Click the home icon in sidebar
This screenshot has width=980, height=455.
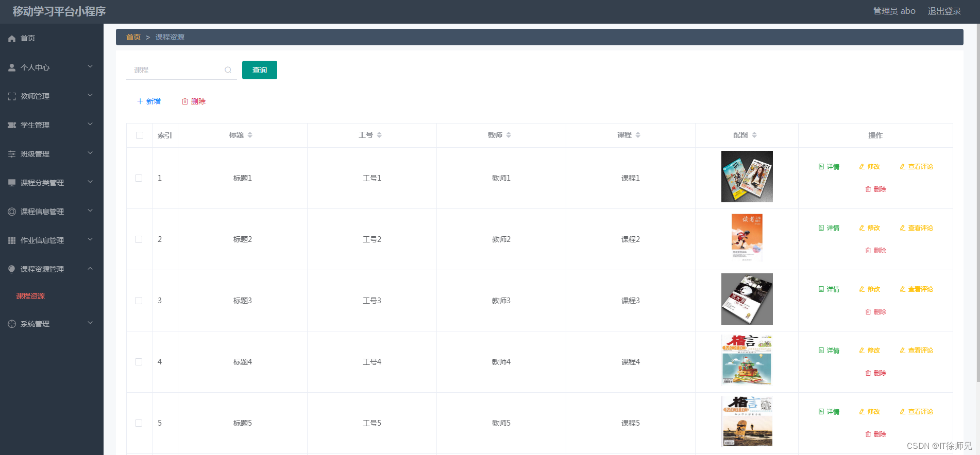coord(12,39)
